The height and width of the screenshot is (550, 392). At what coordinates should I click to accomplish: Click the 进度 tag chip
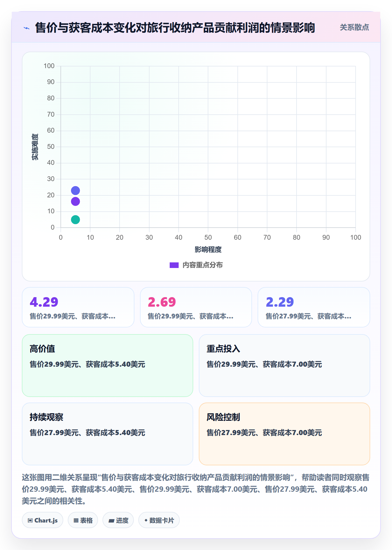pos(118,520)
